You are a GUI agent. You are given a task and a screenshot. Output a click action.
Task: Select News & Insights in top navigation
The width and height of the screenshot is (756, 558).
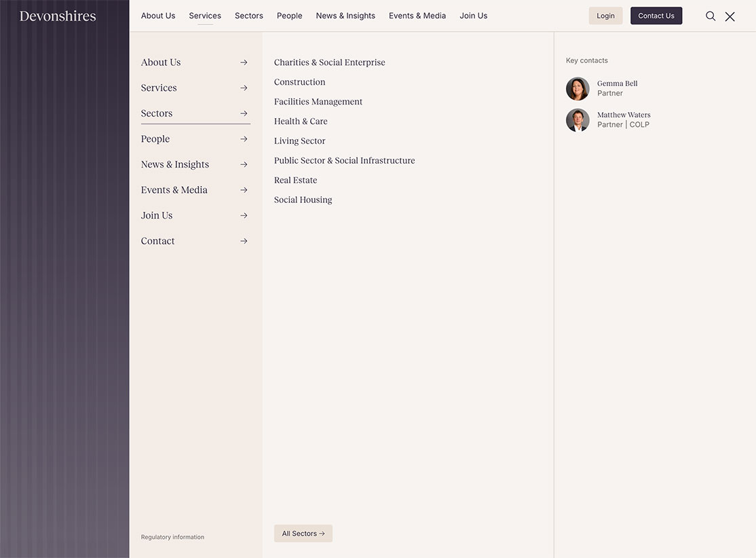coord(345,16)
